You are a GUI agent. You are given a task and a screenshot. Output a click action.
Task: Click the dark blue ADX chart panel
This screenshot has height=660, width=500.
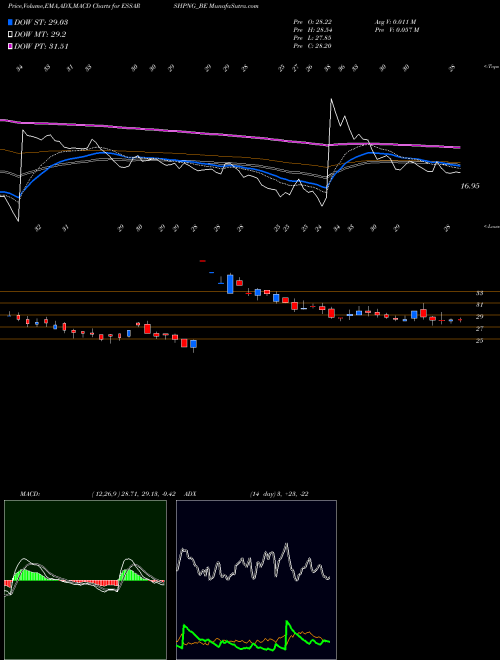click(x=256, y=580)
